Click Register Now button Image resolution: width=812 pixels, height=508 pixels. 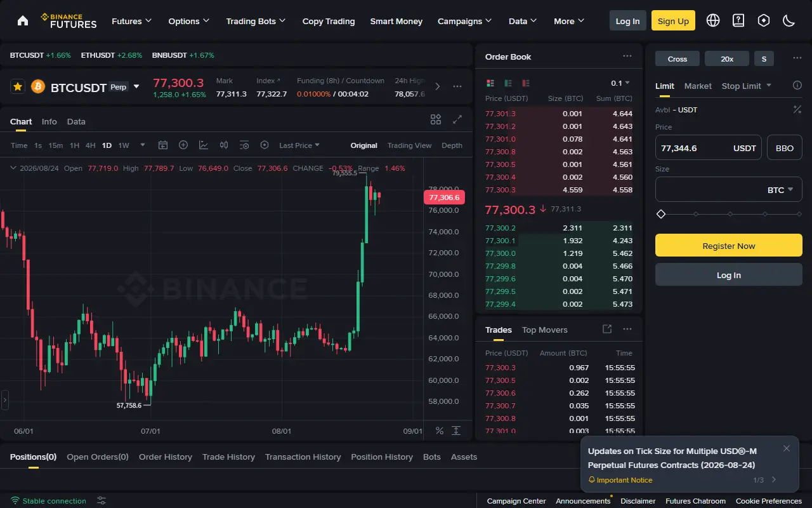[729, 245]
